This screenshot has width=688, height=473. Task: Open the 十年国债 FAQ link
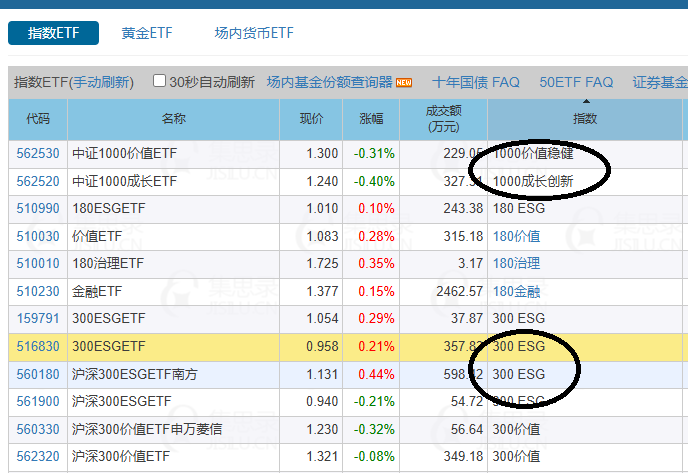475,82
